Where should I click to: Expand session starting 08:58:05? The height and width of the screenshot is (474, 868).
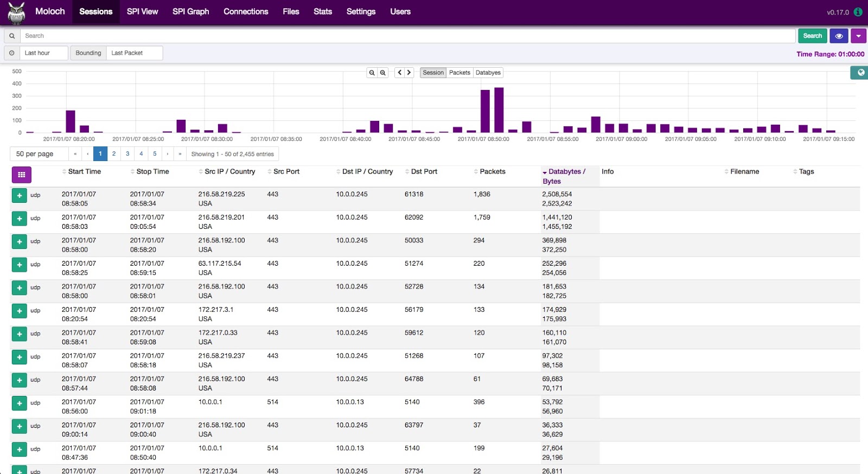20,196
